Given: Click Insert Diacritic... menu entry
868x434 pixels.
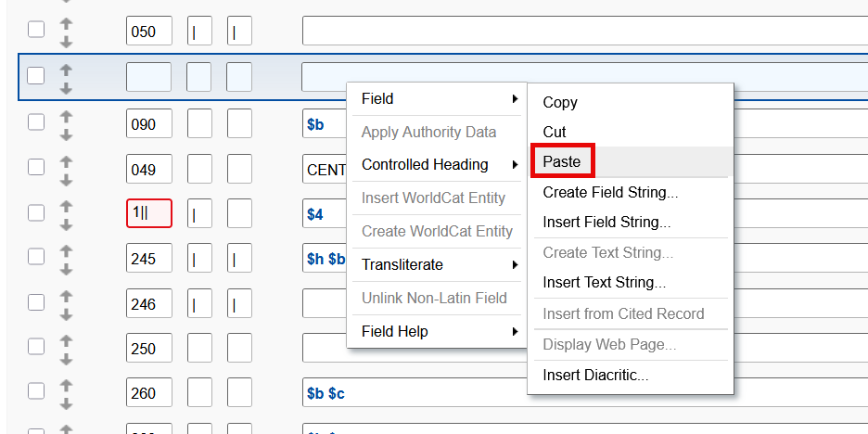Looking at the screenshot, I should pyautogui.click(x=595, y=375).
